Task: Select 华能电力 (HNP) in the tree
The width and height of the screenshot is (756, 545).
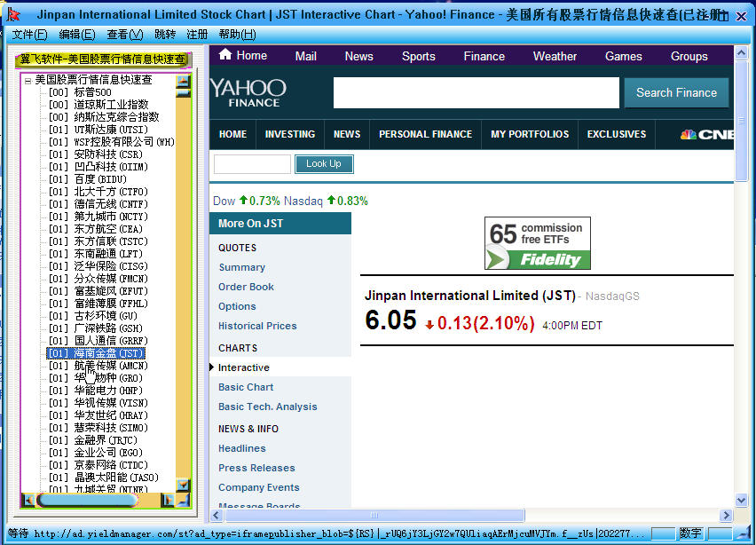Action: [96, 391]
